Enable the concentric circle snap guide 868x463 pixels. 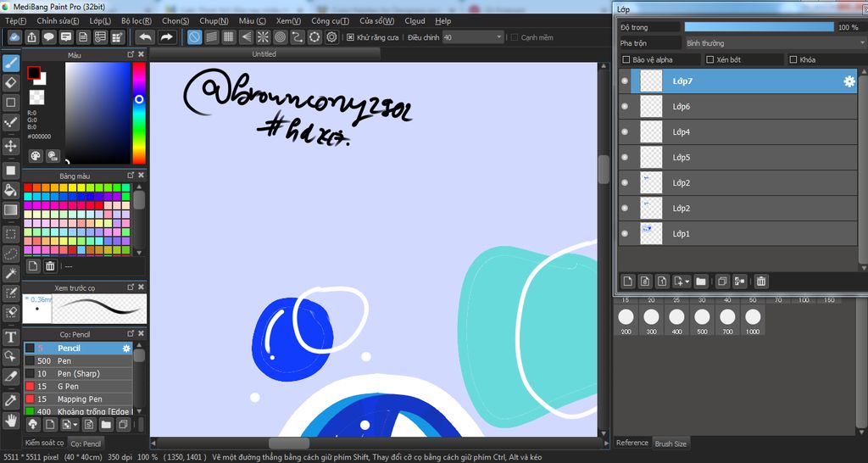point(280,37)
